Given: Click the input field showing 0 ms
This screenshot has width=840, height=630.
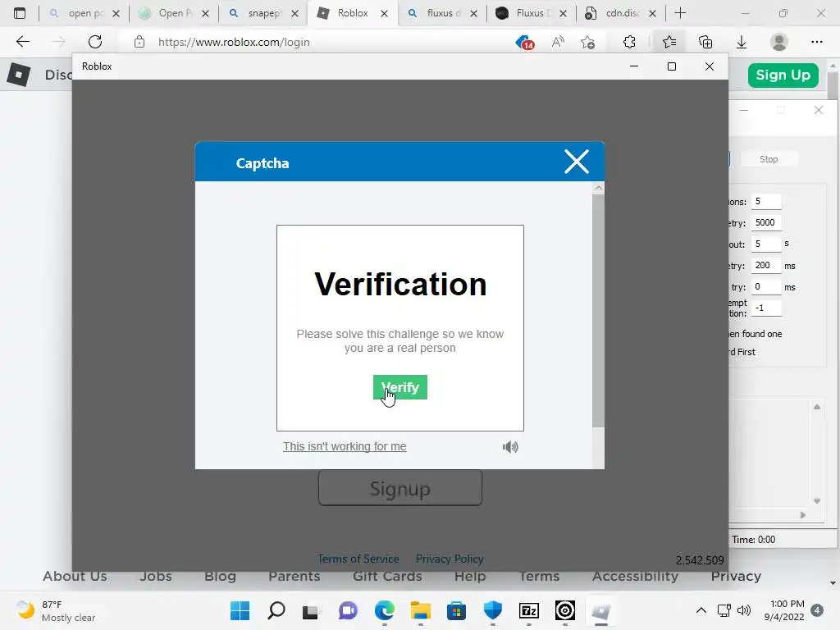Looking at the screenshot, I should 766,286.
